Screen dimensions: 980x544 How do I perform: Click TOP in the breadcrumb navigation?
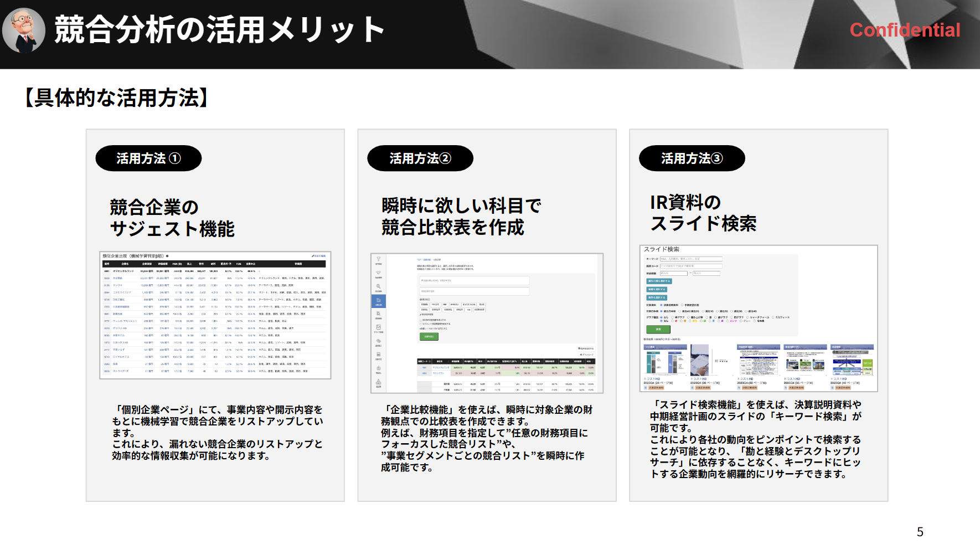pos(418,260)
